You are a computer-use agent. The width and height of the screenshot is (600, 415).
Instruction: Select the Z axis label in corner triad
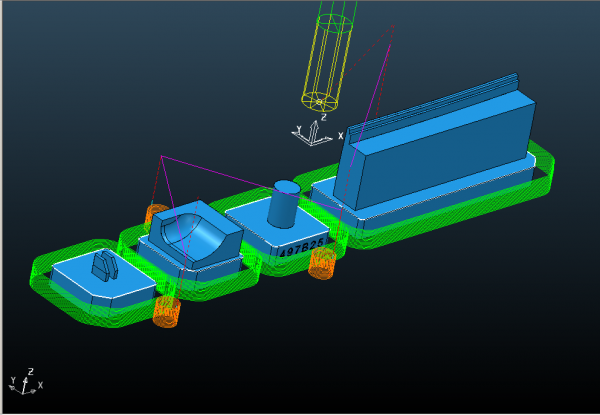click(x=31, y=370)
